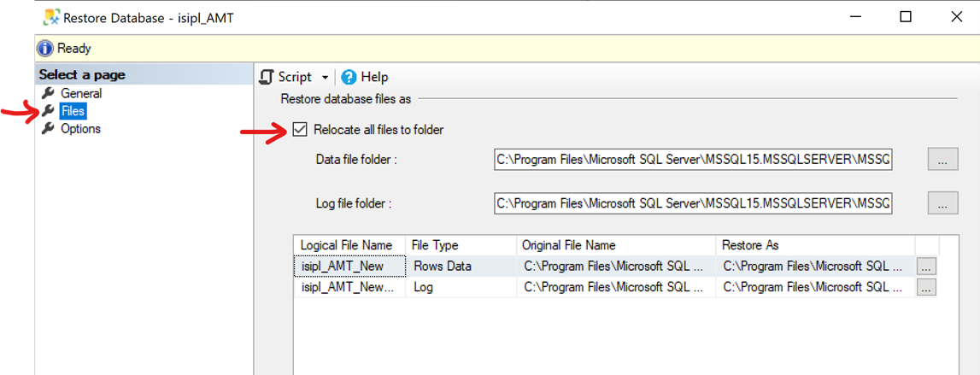The height and width of the screenshot is (375, 980).
Task: Click Restore As path in Log row
Action: 816,288
